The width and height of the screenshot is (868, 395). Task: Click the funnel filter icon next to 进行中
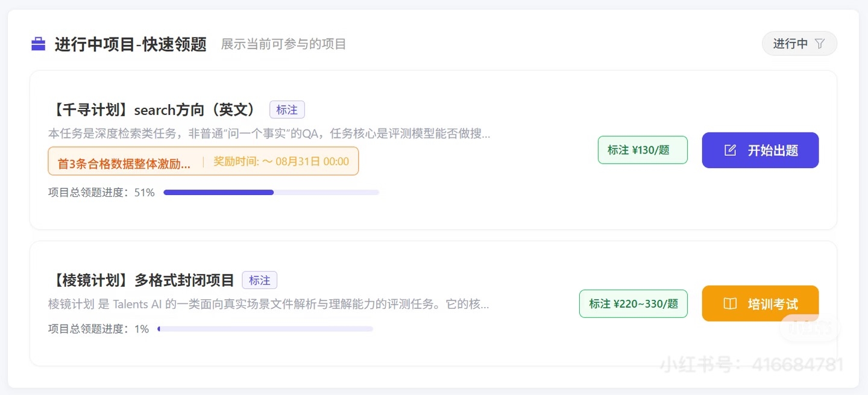coord(819,44)
